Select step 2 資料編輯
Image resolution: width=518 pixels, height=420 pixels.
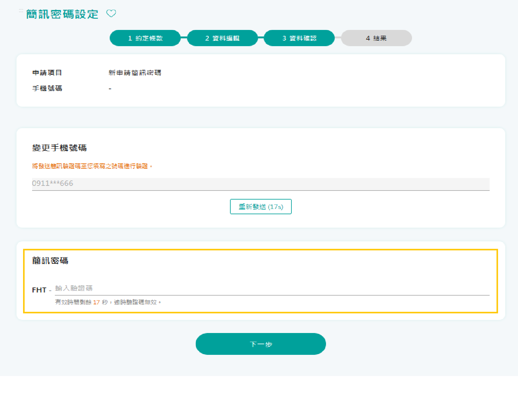click(223, 38)
